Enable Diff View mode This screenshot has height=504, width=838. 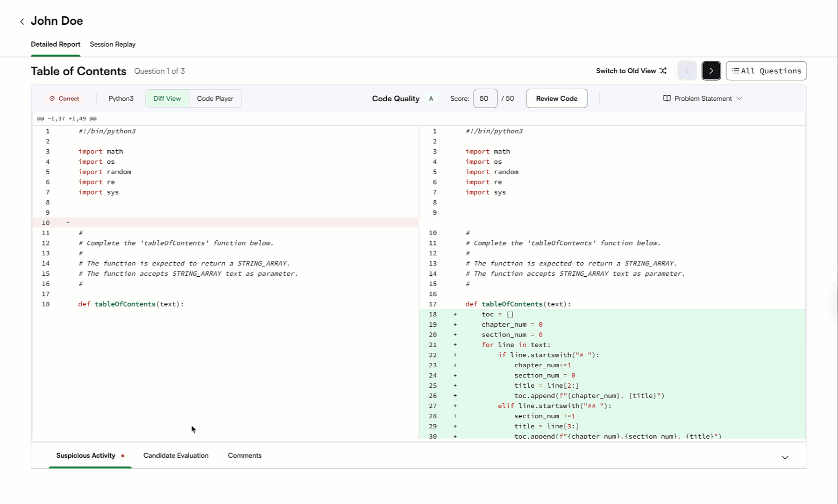pos(167,98)
